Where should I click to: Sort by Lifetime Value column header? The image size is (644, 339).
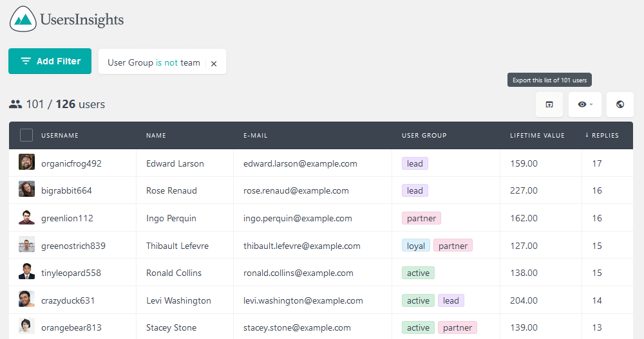(x=537, y=135)
